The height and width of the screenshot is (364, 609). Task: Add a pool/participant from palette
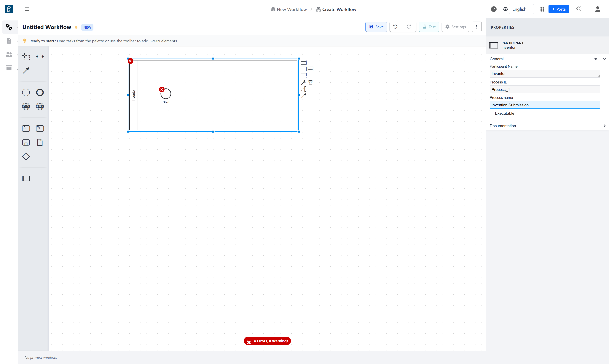pos(26,179)
